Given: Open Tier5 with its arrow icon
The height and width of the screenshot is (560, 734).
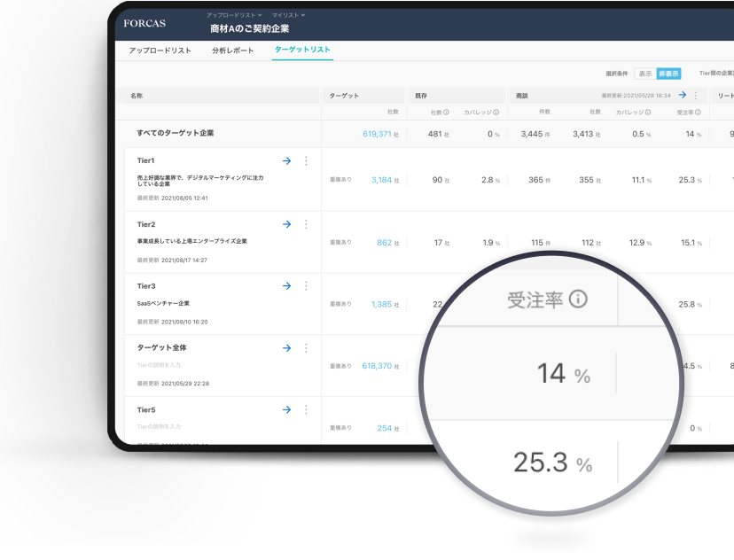Looking at the screenshot, I should tap(287, 410).
